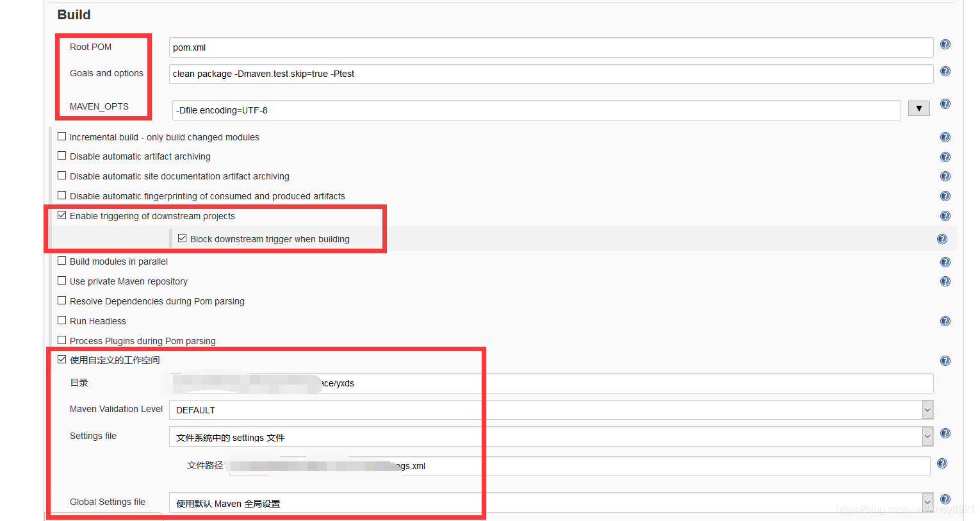Enable Build modules in parallel
The image size is (980, 521).
point(61,261)
